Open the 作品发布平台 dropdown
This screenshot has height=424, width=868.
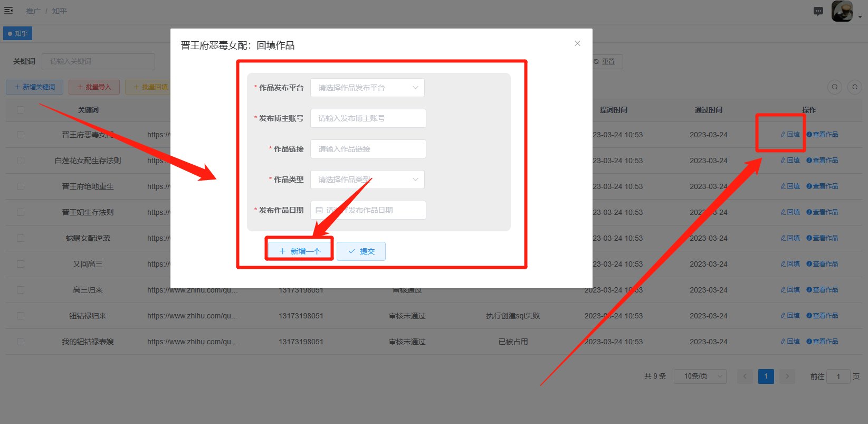point(367,88)
